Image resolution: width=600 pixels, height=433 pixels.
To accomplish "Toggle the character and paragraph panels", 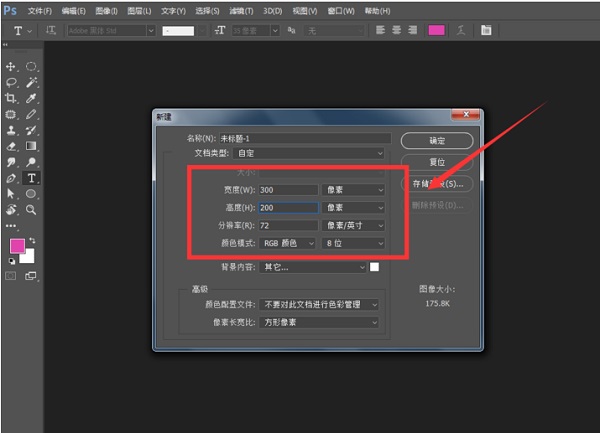I will [x=486, y=30].
